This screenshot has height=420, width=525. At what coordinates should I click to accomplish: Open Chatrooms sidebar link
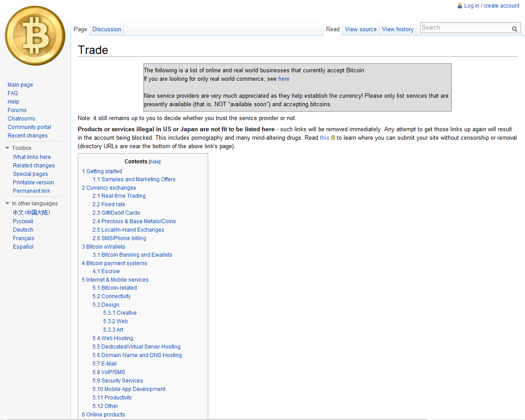21,119
